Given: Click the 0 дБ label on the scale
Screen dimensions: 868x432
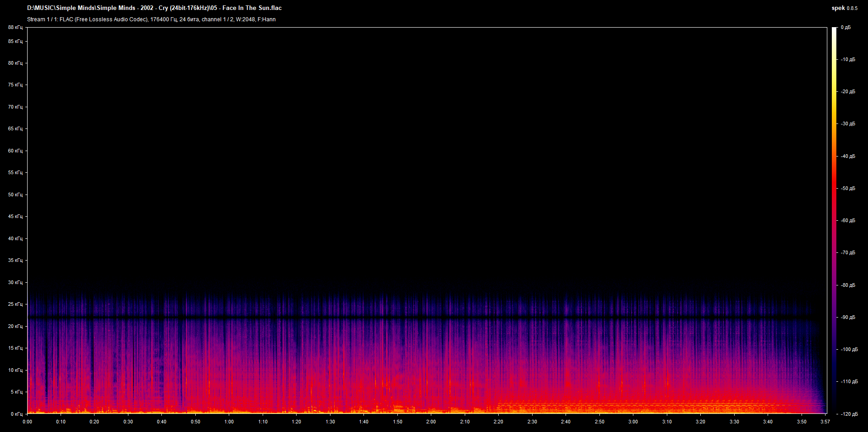Looking at the screenshot, I should (x=845, y=28).
